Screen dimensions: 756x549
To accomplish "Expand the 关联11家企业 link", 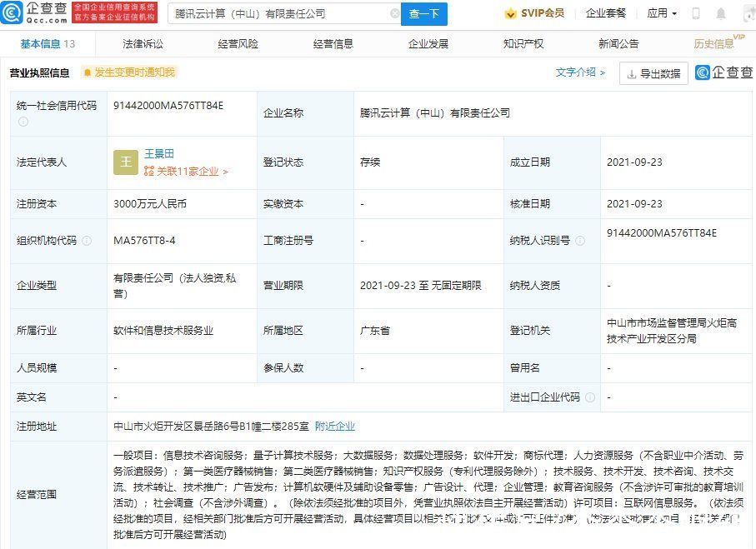I will point(192,172).
